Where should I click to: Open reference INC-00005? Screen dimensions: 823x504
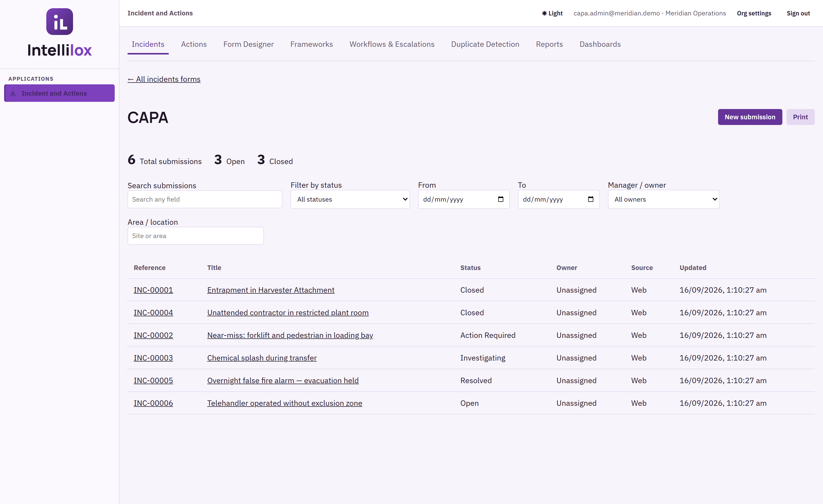pos(153,381)
